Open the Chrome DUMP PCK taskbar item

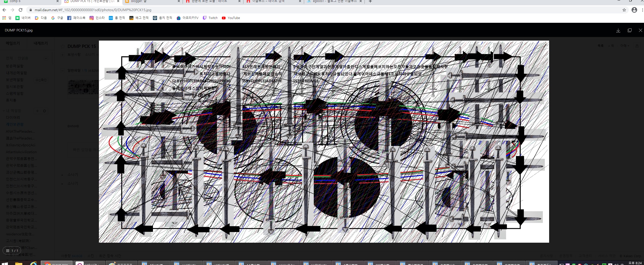57,263
